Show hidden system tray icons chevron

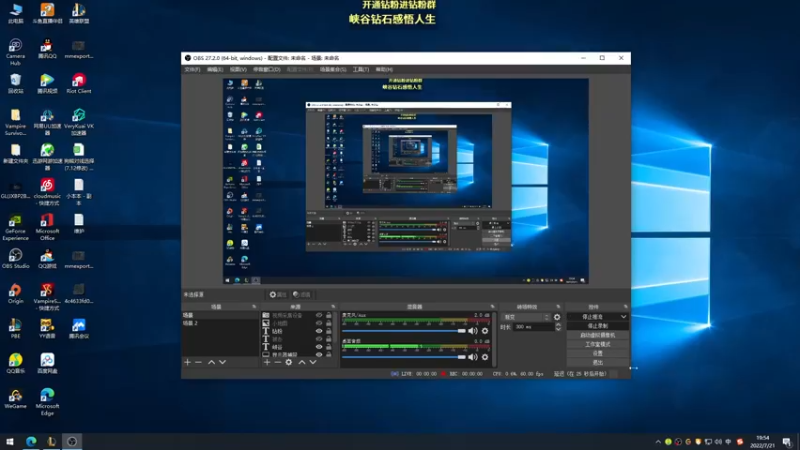(658, 442)
